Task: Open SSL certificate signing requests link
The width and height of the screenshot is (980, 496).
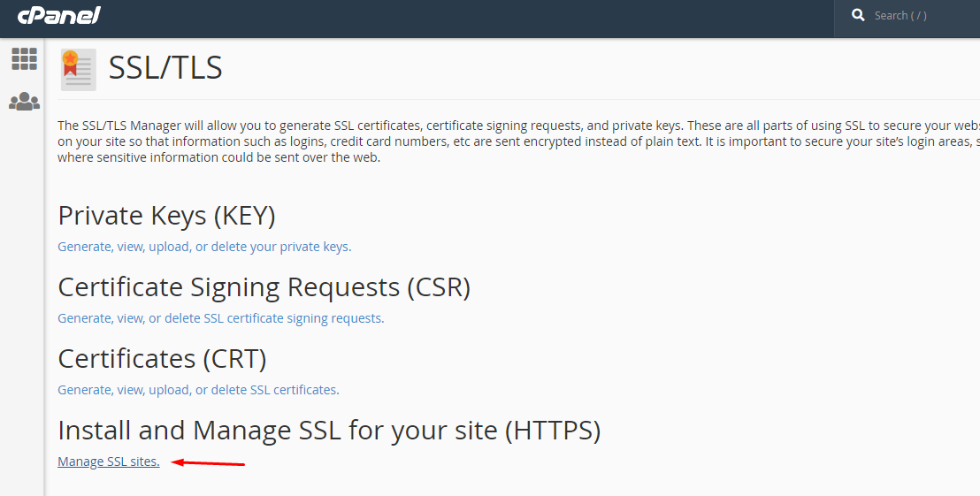Action: (220, 318)
